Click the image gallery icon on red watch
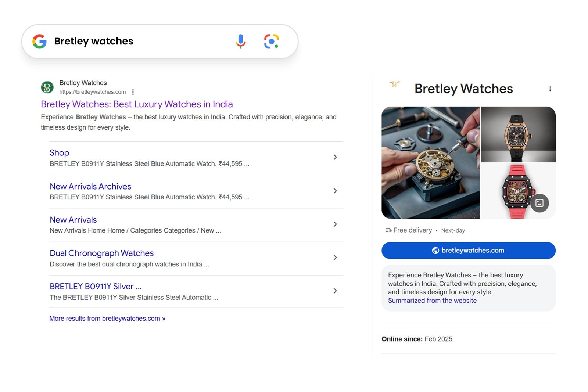This screenshot has width=588, height=392. tap(539, 203)
